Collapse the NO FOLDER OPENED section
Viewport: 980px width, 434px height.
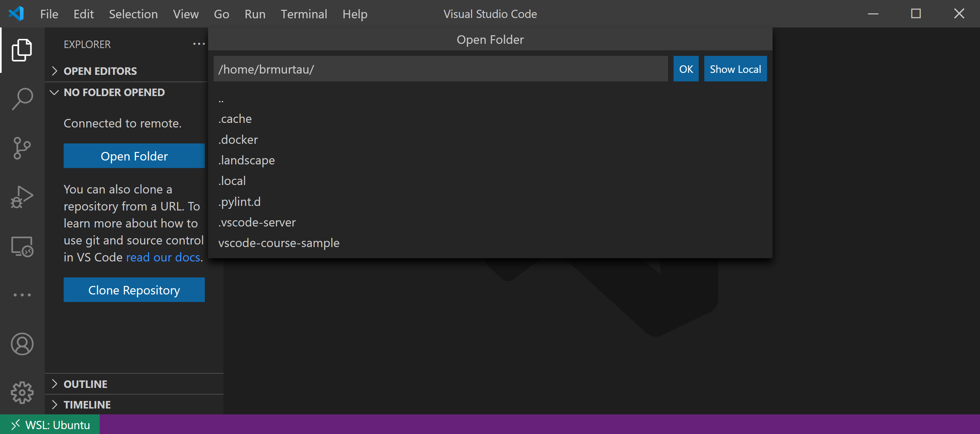[x=55, y=92]
